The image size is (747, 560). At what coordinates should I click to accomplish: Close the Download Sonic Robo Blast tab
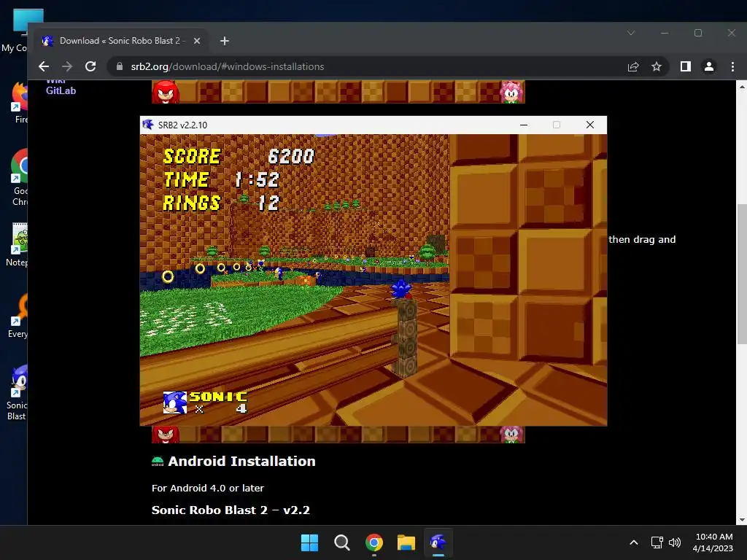[197, 41]
